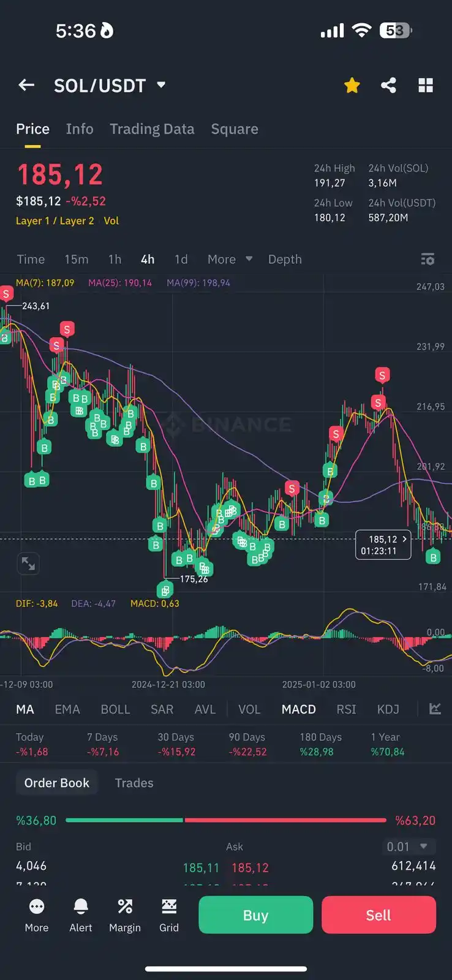The width and height of the screenshot is (452, 980).
Task: Tap the cellular signal bars icon
Action: (333, 31)
